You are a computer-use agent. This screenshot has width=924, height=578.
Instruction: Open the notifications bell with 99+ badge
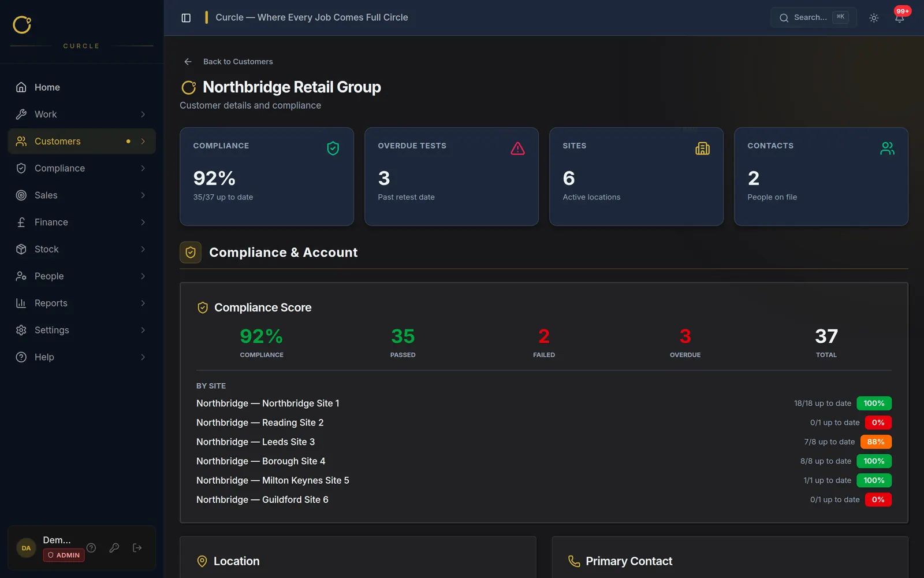tap(899, 17)
